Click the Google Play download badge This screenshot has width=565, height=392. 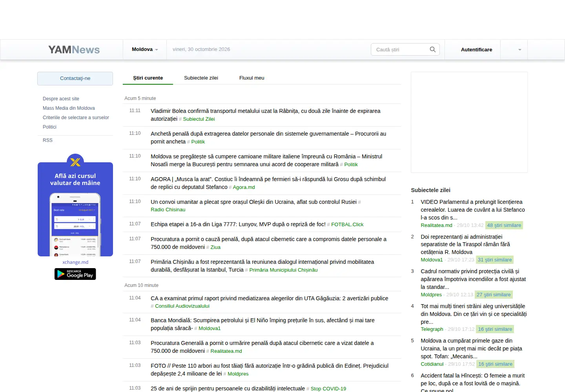coord(75,274)
